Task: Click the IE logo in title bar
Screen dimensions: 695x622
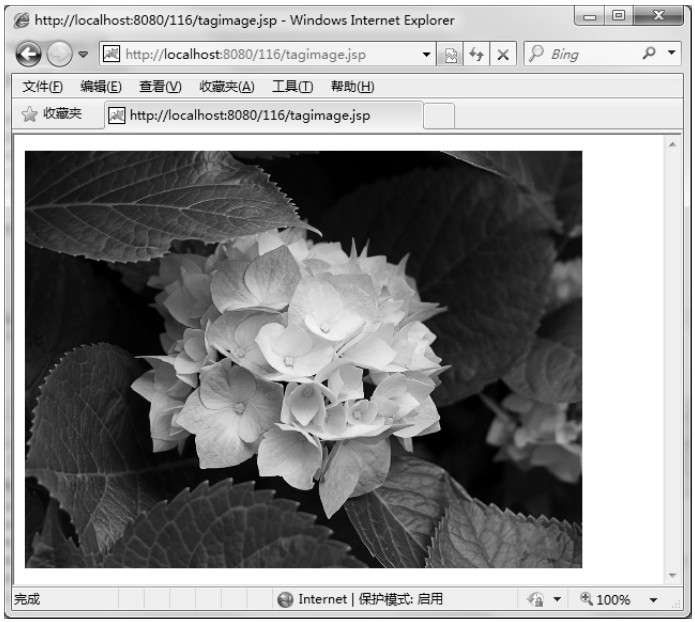Action: click(x=21, y=20)
